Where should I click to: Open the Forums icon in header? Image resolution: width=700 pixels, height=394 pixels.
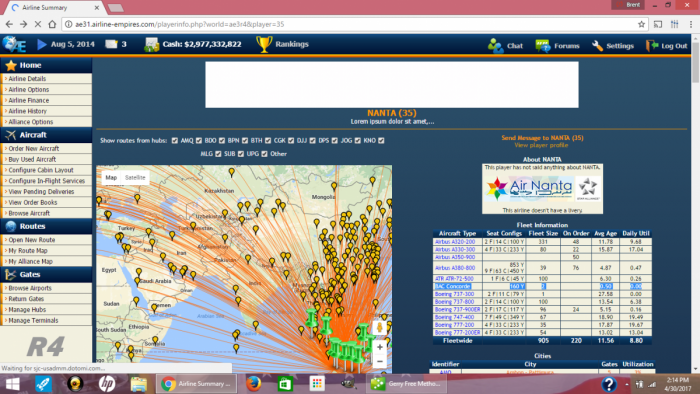(543, 46)
